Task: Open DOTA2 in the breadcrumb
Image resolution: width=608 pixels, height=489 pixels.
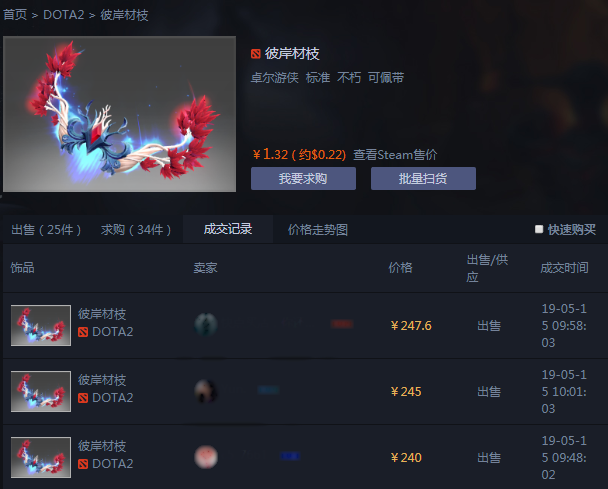Action: pos(64,15)
